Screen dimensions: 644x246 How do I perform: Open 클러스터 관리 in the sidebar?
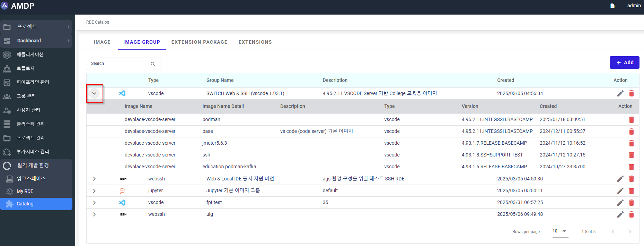pyautogui.click(x=36, y=124)
